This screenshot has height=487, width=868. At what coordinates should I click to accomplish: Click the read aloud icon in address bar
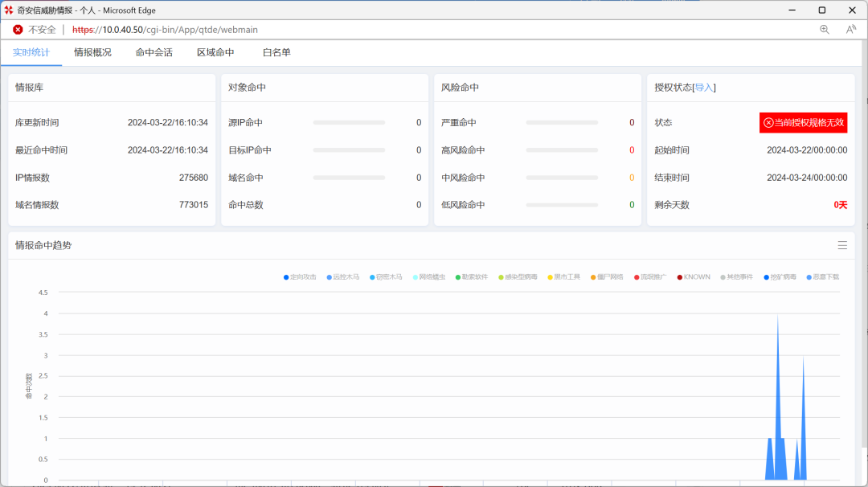pyautogui.click(x=851, y=29)
